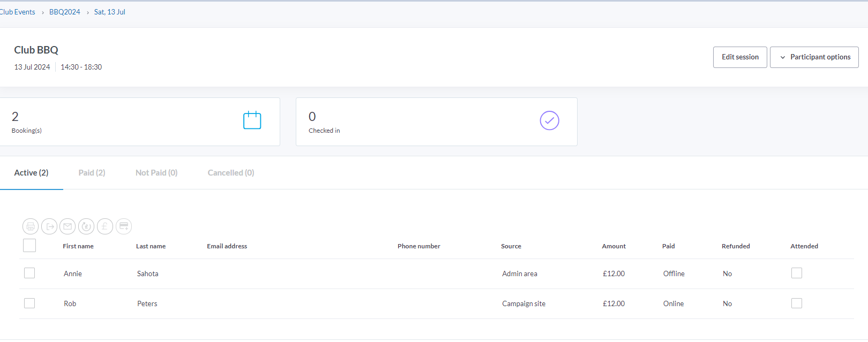Viewport: 868px width, 342px height.
Task: Navigate to Club Events breadcrumb
Action: [18, 12]
